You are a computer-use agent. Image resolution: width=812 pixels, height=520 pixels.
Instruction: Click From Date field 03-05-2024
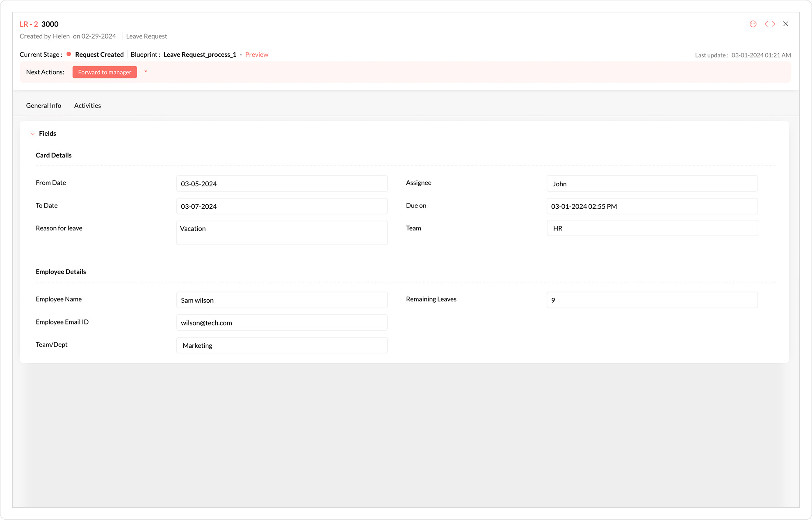click(x=282, y=184)
